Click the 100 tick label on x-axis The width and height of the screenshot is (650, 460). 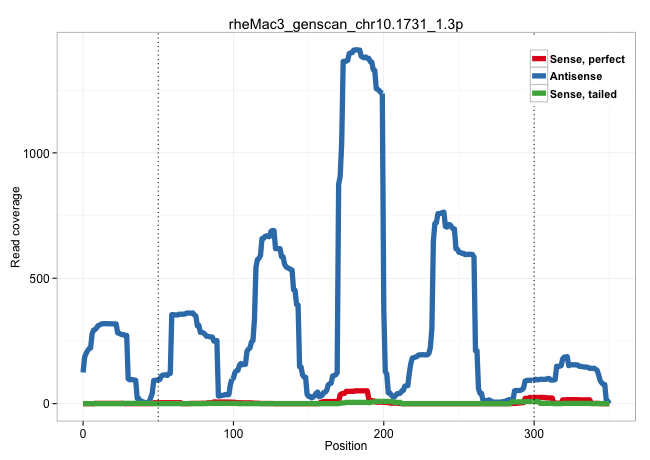[233, 431]
